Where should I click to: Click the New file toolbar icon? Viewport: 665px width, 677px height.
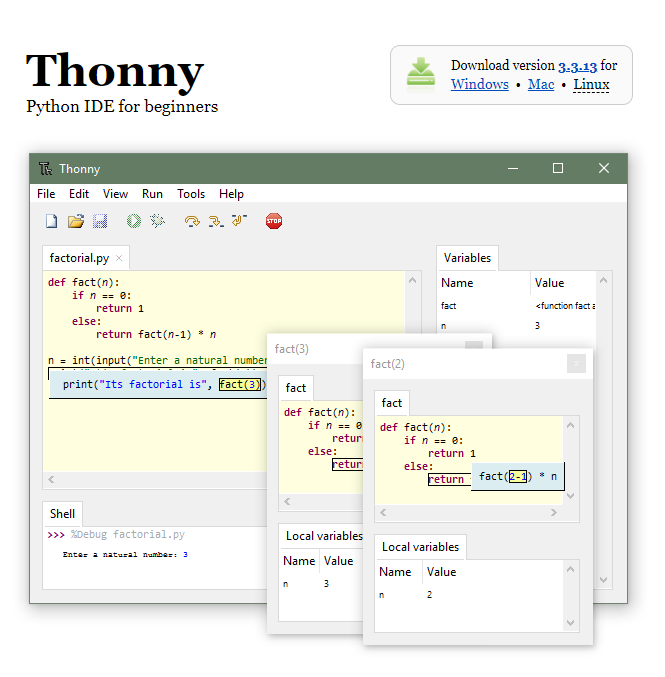pos(51,221)
